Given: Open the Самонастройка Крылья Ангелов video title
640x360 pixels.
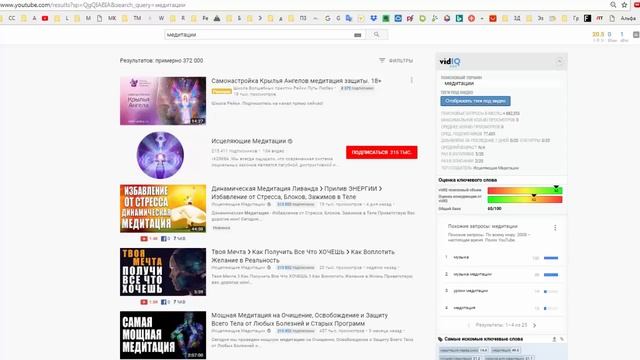Looking at the screenshot, I should tap(296, 81).
